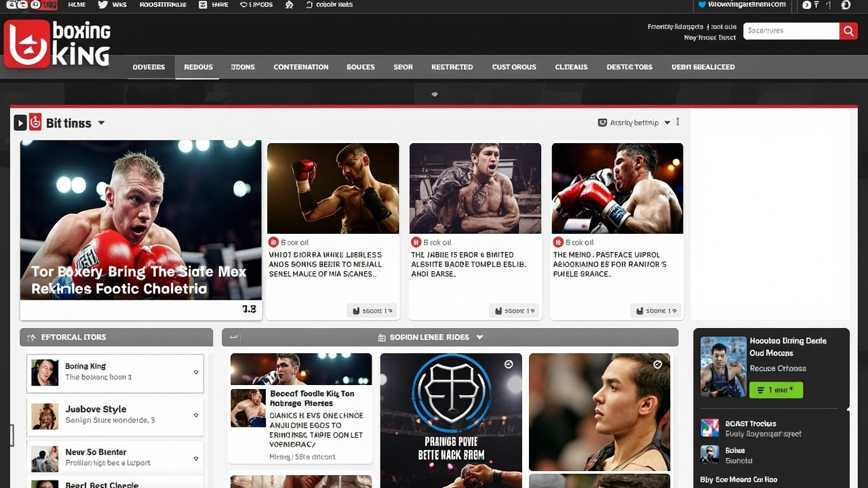Click the EFTORCAL ETORS panel header icon
The image size is (868, 488).
pyautogui.click(x=31, y=338)
